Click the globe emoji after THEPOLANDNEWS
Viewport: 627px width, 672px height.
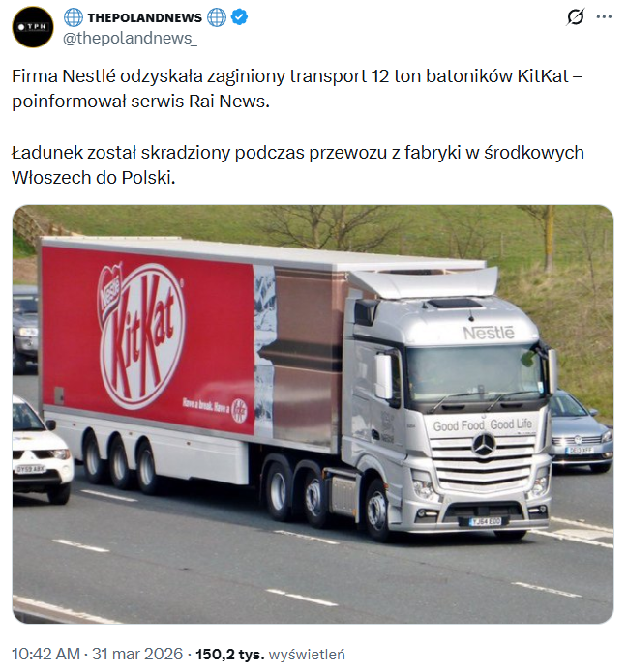tap(217, 17)
